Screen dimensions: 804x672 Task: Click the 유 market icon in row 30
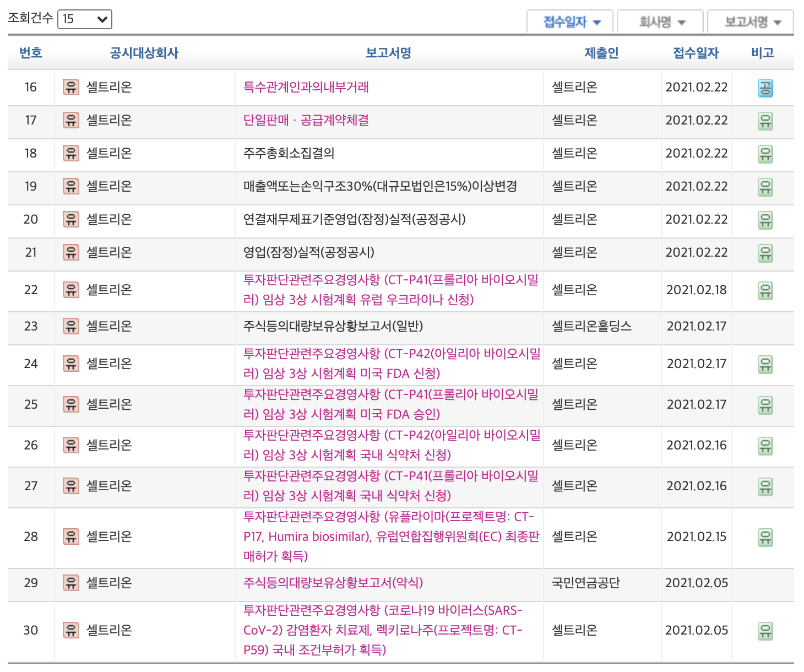click(71, 630)
